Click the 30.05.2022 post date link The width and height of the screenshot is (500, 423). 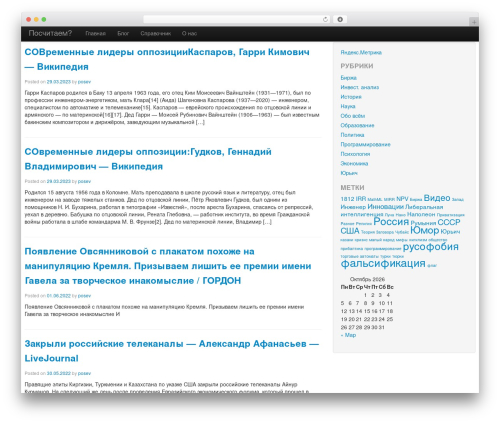coord(59,373)
